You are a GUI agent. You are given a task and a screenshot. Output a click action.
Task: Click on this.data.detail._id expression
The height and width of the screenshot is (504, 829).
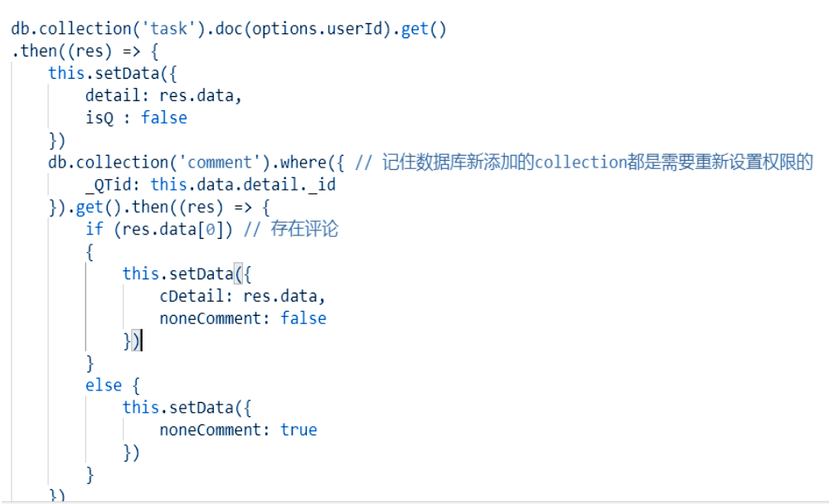coord(242,185)
